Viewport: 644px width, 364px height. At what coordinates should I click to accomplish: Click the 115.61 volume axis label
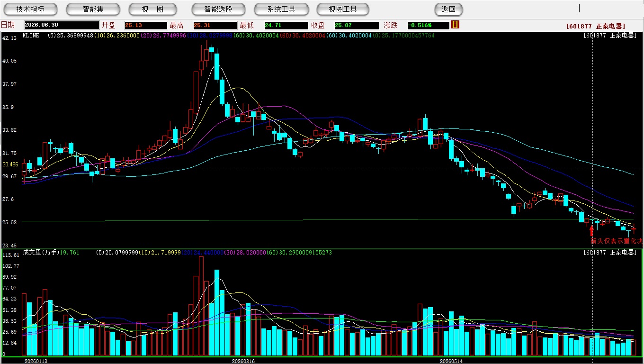click(x=10, y=255)
